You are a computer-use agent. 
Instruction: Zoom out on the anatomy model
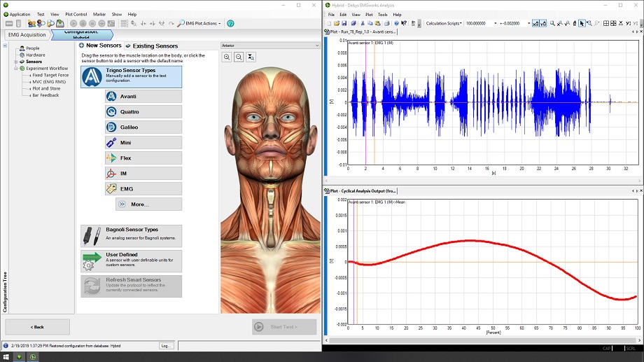(x=239, y=57)
